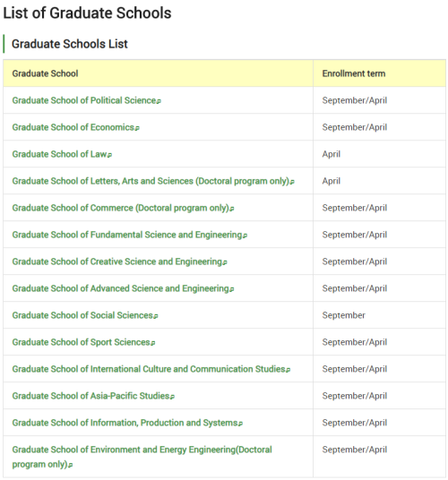Click external-link icon after Sport Sciences
The height and width of the screenshot is (480, 448).
153,344
